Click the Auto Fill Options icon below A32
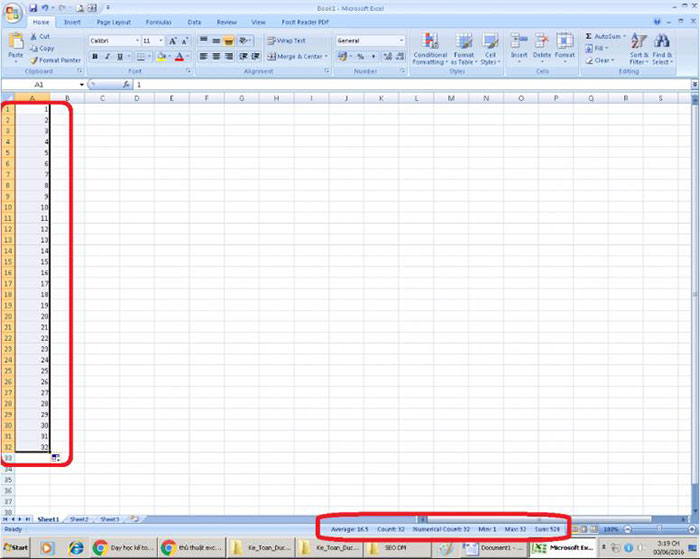 point(55,458)
